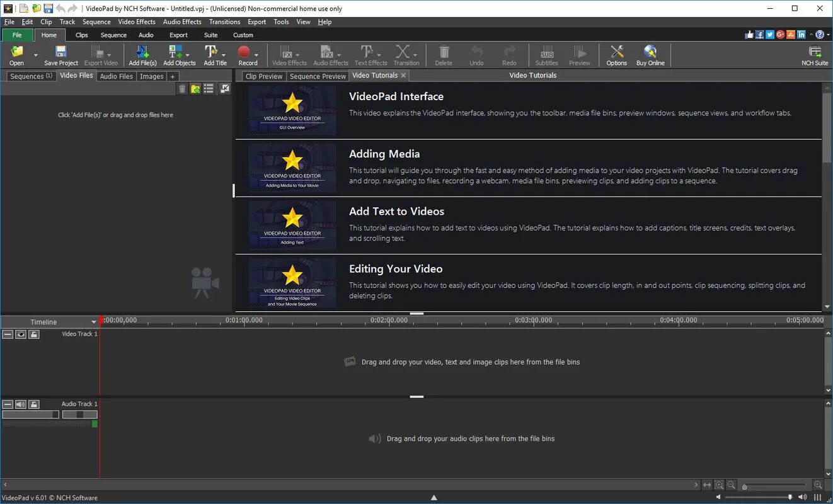
Task: Click the new project icon in title bar
Action: 23,8
